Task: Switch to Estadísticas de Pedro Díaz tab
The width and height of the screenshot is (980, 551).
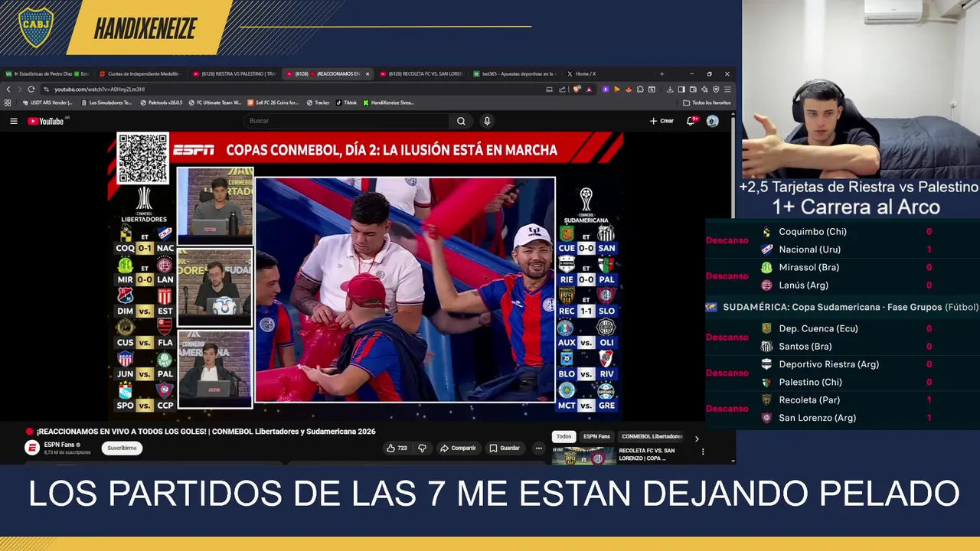Action: coord(47,74)
